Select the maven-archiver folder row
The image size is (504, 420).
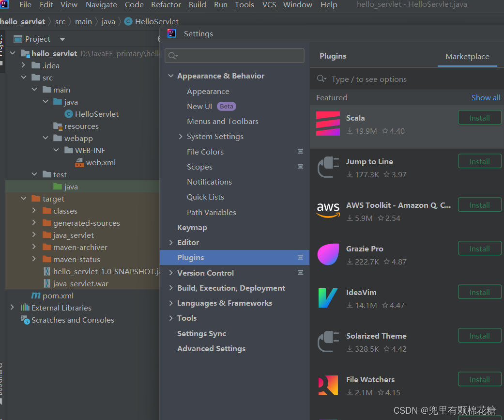82,248
